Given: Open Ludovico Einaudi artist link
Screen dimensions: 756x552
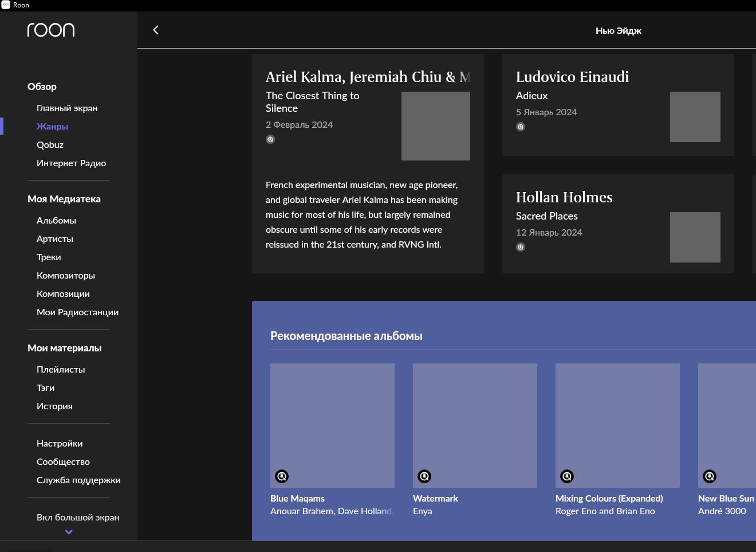Looking at the screenshot, I should [x=572, y=77].
